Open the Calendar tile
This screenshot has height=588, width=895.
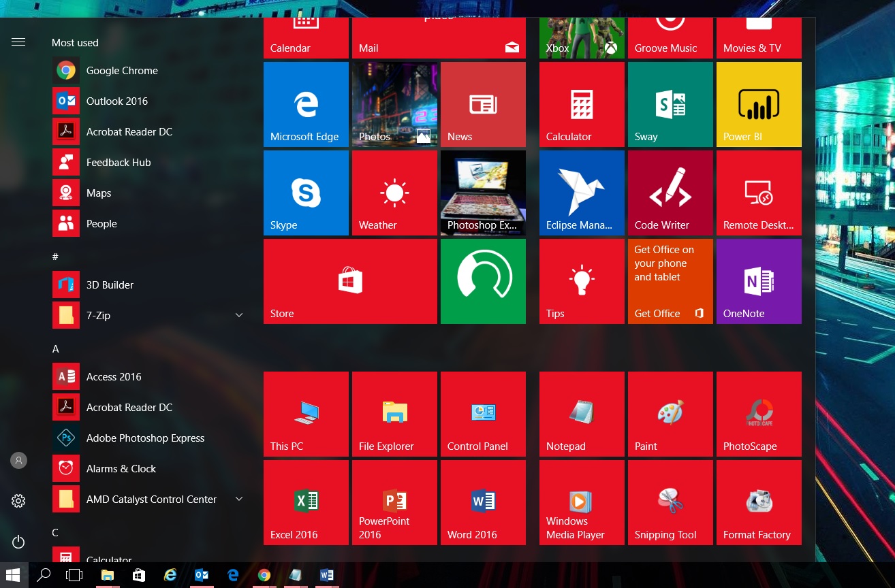pos(306,38)
